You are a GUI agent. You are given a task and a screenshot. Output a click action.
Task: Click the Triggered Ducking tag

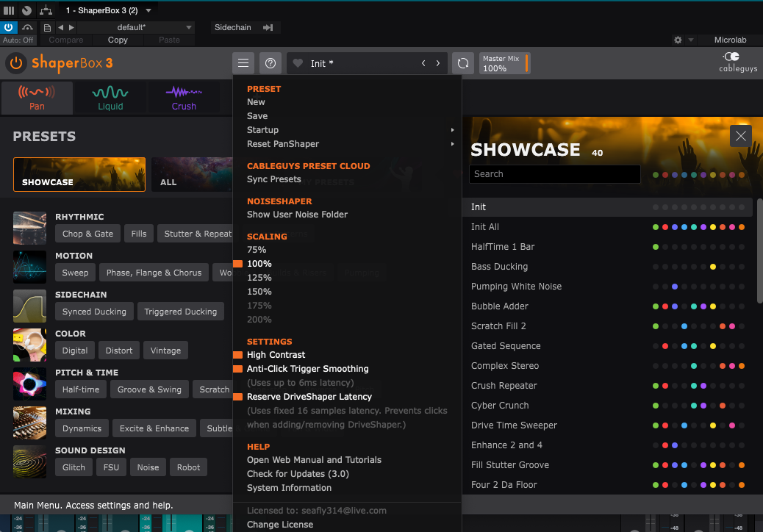(x=181, y=312)
